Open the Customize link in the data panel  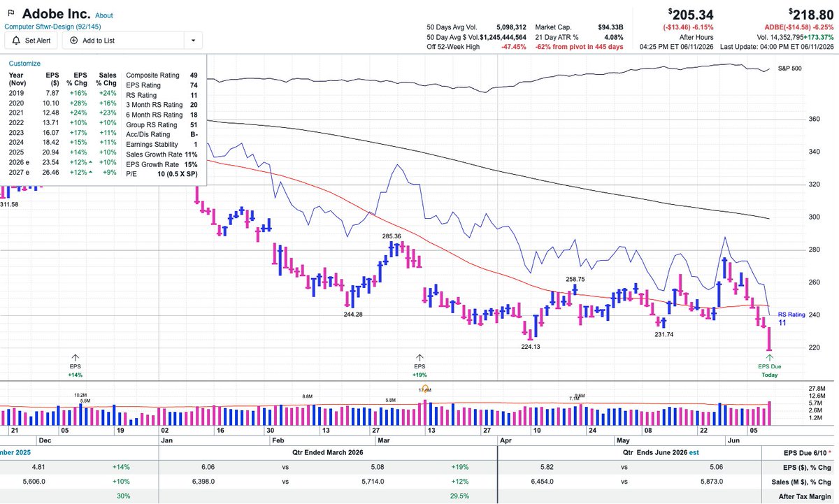click(24, 63)
